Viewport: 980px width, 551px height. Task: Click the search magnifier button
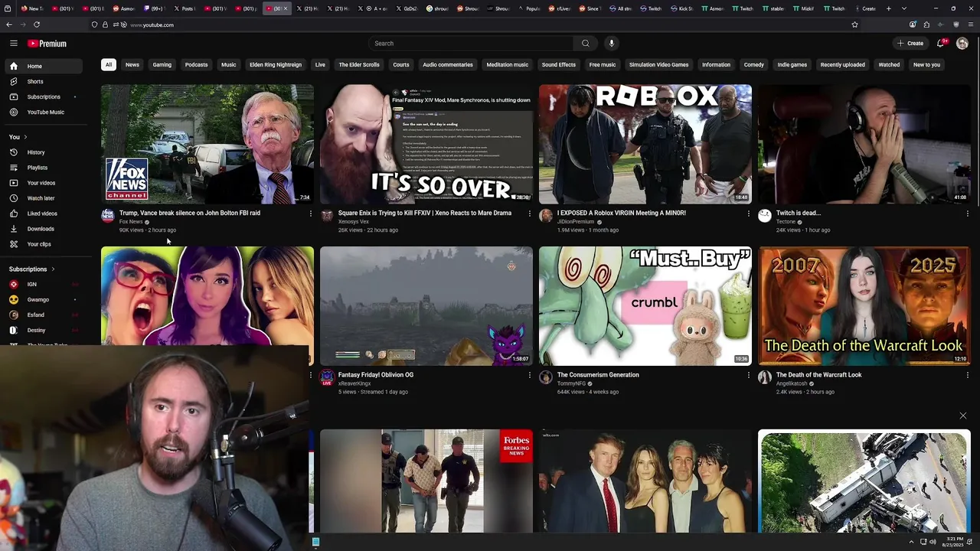[x=586, y=44]
